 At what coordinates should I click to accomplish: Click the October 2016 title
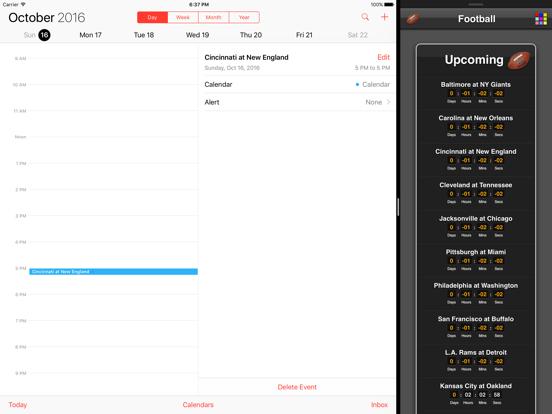coord(46,18)
